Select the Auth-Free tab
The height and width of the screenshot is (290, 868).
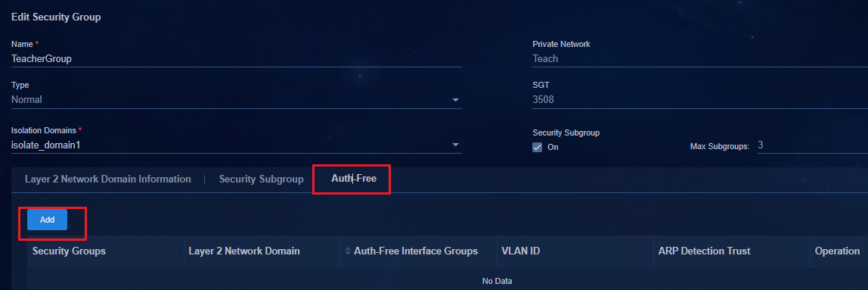pyautogui.click(x=354, y=179)
